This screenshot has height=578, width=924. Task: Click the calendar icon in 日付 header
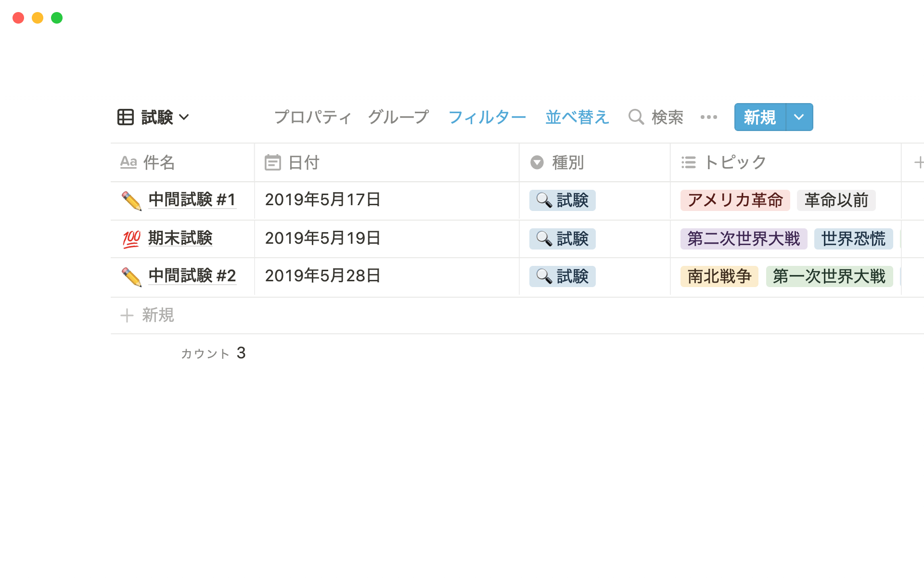coord(272,163)
